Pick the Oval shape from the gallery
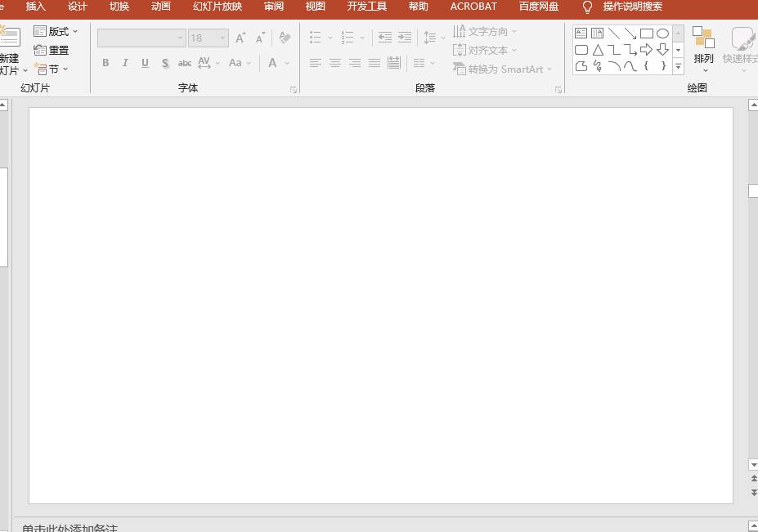Viewport: 758px width, 532px height. (x=662, y=34)
